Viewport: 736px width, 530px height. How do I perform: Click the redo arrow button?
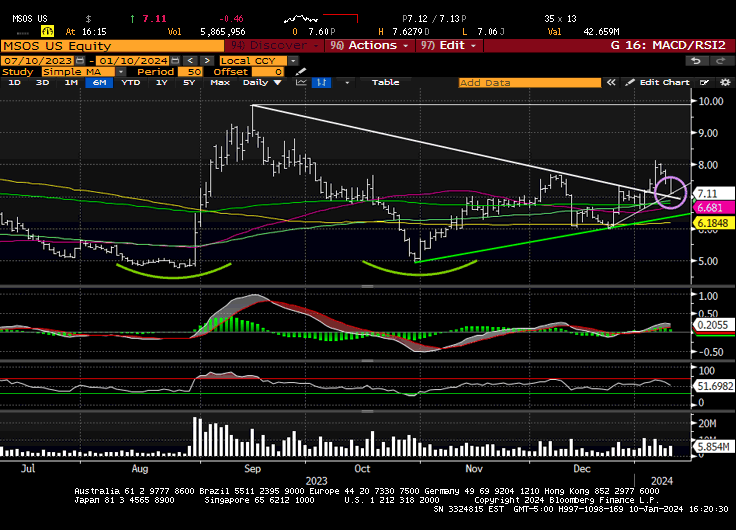click(x=720, y=61)
